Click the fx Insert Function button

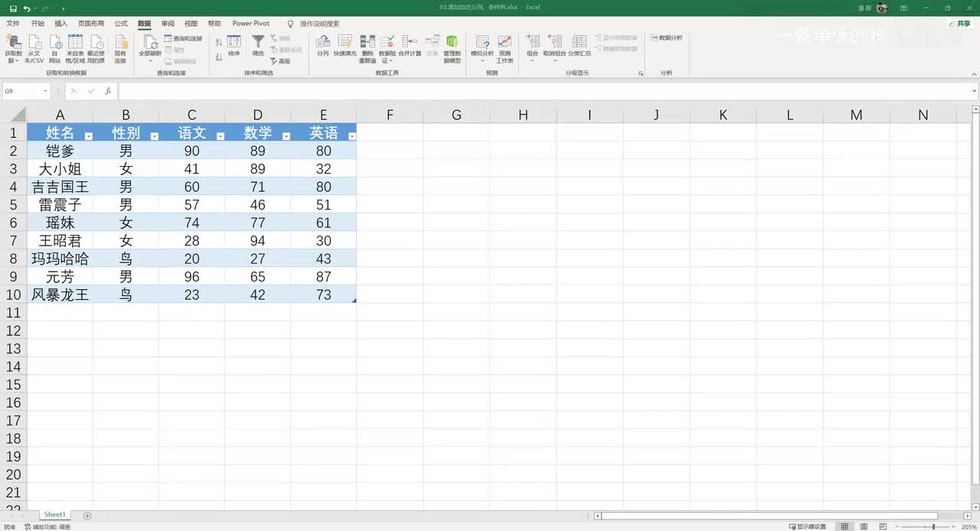point(108,91)
